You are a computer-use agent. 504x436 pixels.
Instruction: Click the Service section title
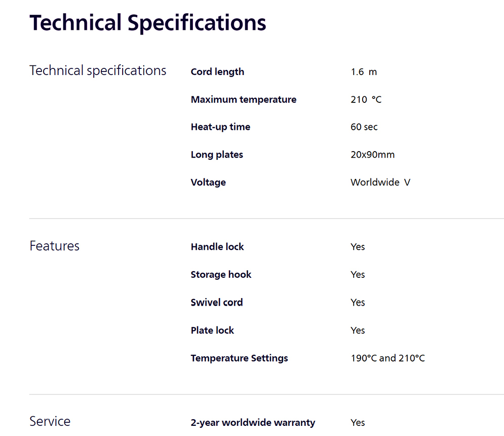50,421
